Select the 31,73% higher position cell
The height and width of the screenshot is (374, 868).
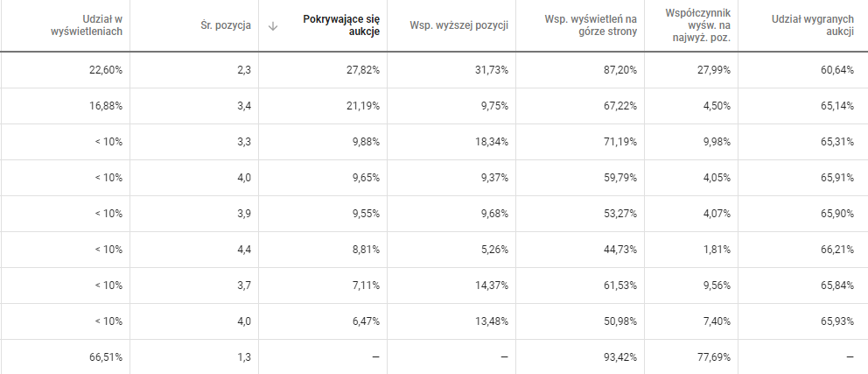coord(491,70)
